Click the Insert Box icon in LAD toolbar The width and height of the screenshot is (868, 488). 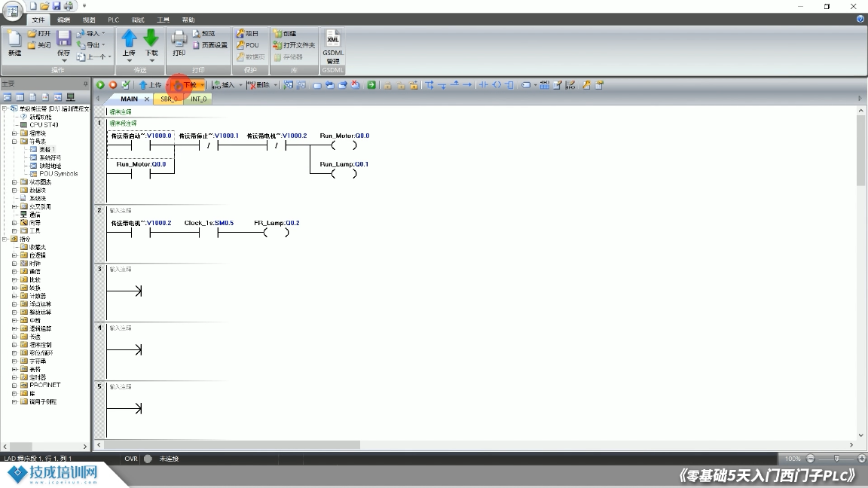[x=510, y=85]
